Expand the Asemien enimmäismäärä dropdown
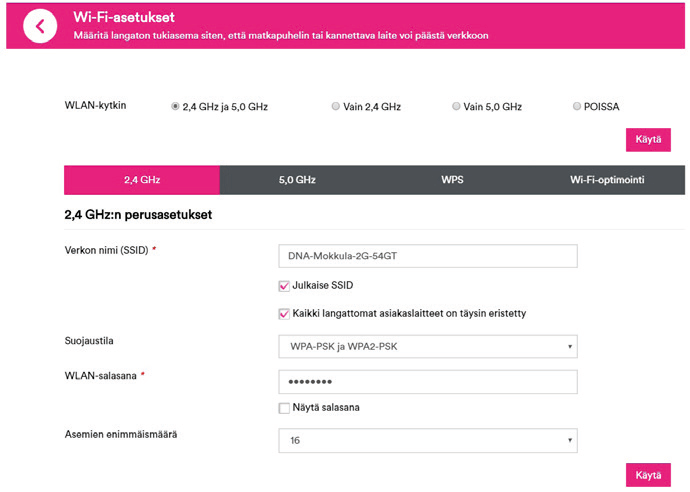Viewport: 690px width, 492px height. click(427, 439)
